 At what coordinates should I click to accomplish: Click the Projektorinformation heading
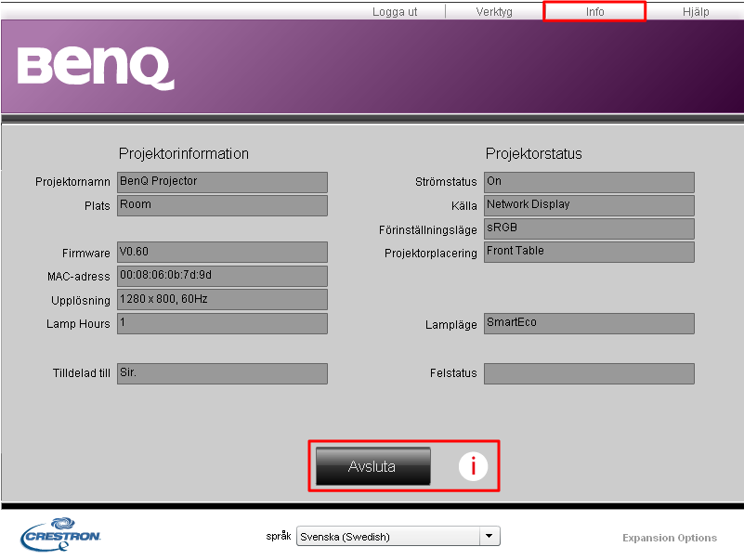[x=184, y=154]
